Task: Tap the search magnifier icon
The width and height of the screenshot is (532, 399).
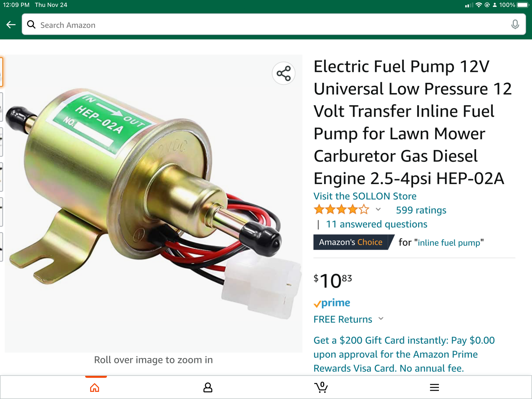Action: [31, 24]
